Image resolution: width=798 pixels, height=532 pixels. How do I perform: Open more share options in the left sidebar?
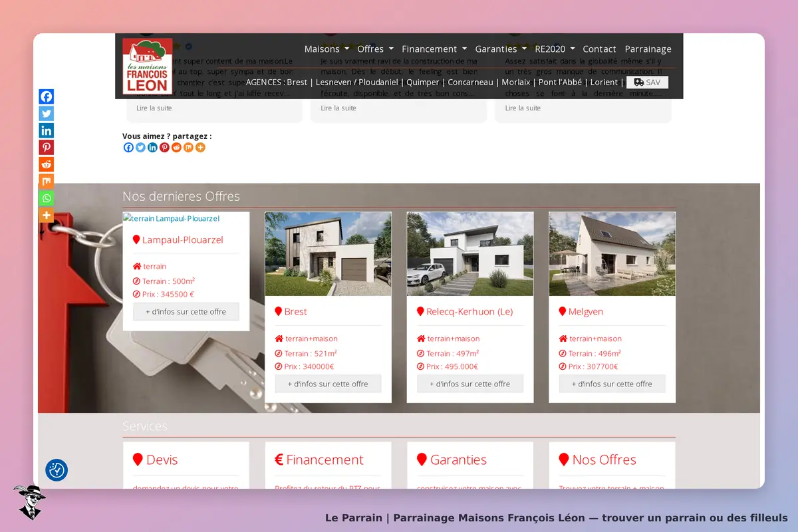(46, 215)
